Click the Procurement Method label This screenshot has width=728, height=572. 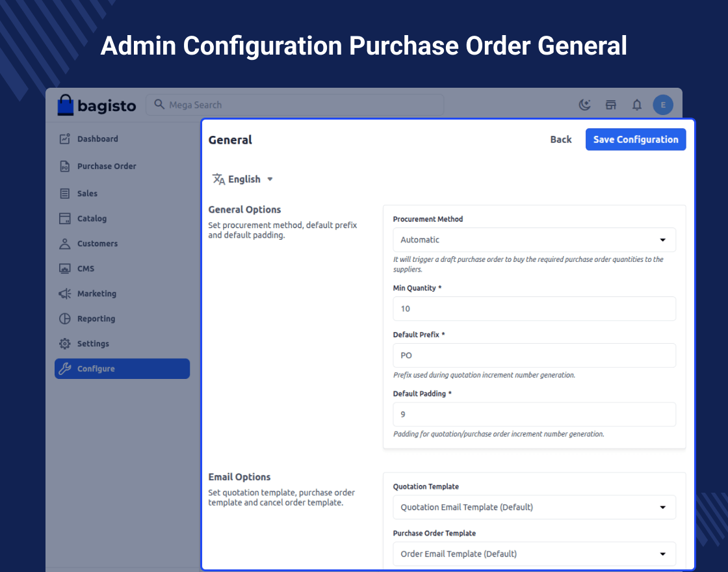click(x=428, y=219)
